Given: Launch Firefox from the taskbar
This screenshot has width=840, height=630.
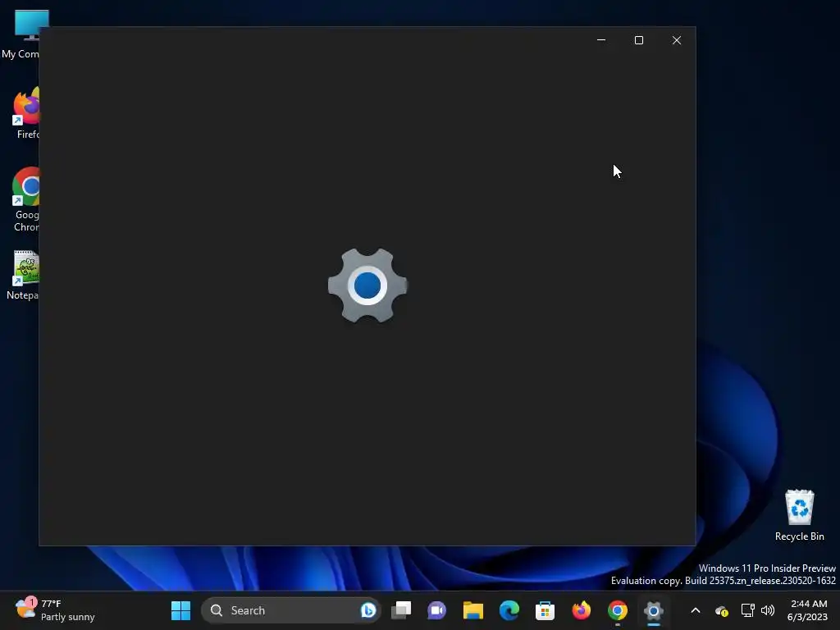Looking at the screenshot, I should 582,610.
